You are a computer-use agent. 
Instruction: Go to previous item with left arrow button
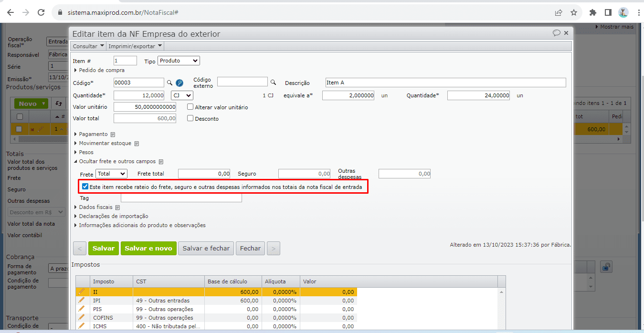(x=80, y=249)
